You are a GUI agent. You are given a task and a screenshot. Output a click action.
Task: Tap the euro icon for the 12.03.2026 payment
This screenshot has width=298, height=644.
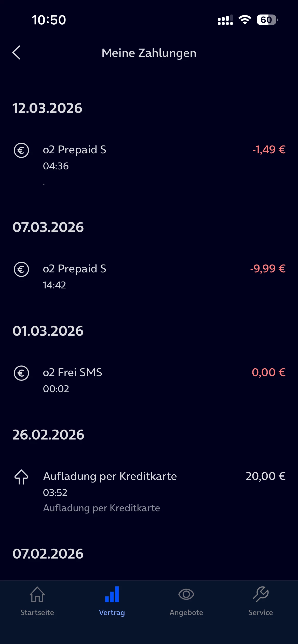(x=21, y=150)
